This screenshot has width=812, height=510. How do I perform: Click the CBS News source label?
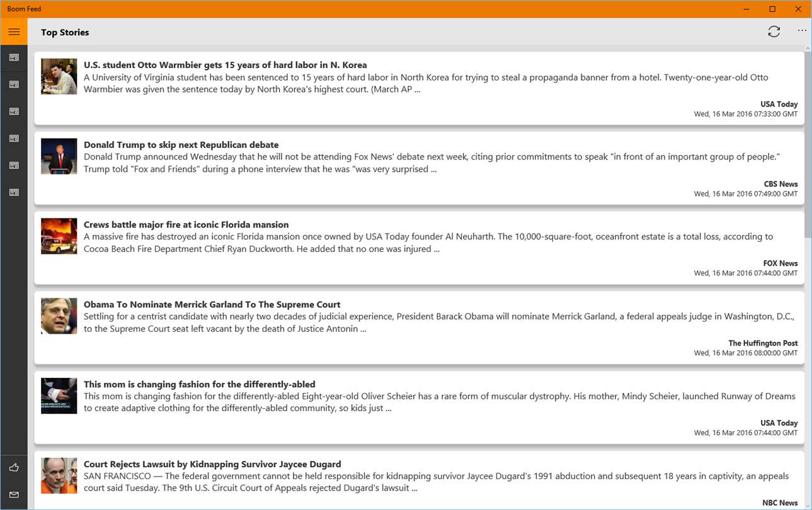[x=781, y=184]
